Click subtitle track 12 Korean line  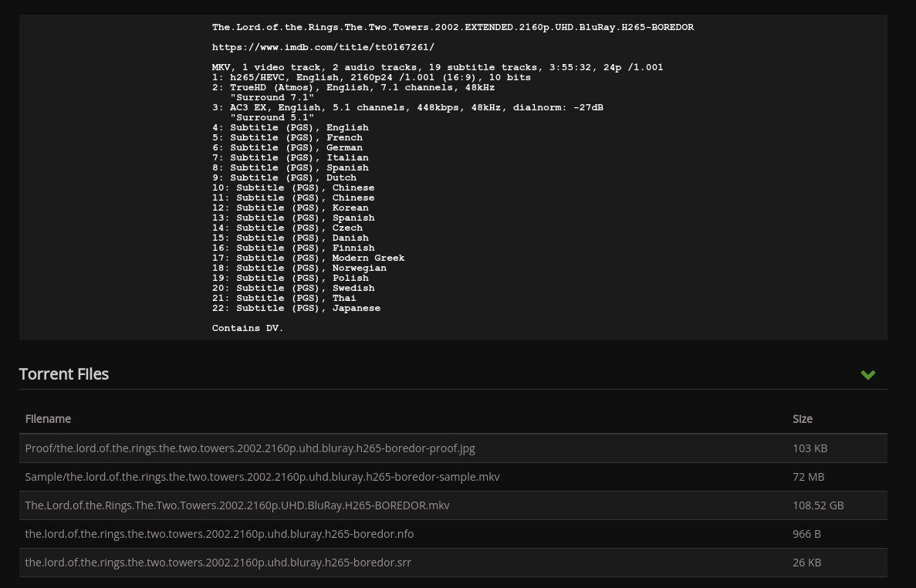click(x=290, y=208)
